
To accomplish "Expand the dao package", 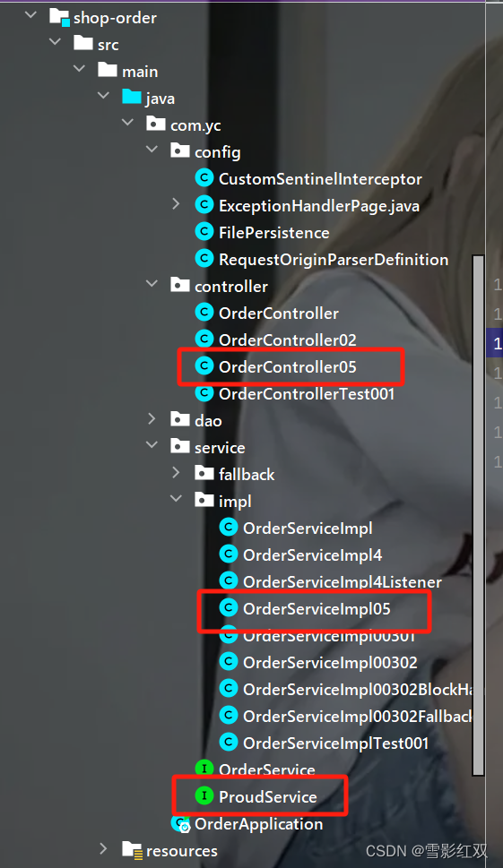I will click(x=152, y=419).
